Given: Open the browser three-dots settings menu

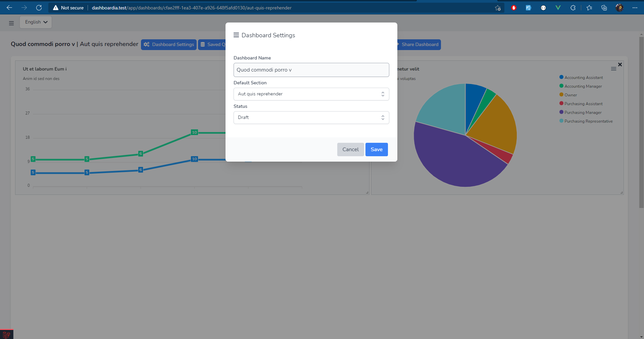Looking at the screenshot, I should [x=635, y=8].
